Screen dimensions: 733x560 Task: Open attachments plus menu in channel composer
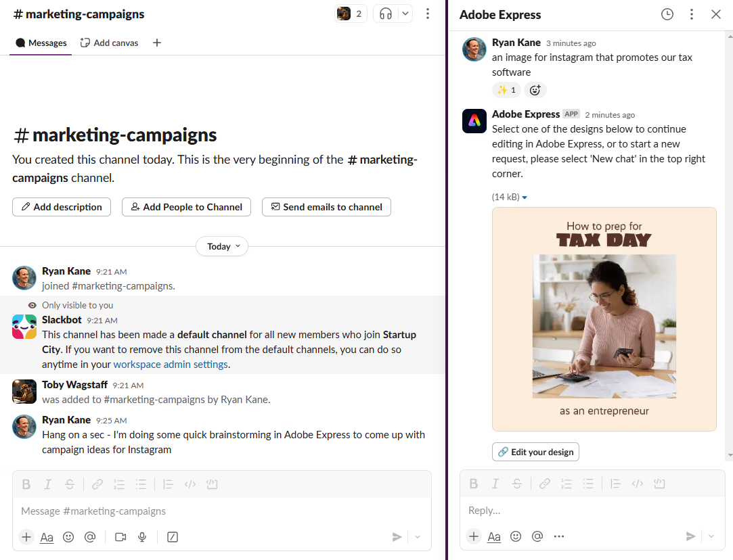[x=26, y=537]
